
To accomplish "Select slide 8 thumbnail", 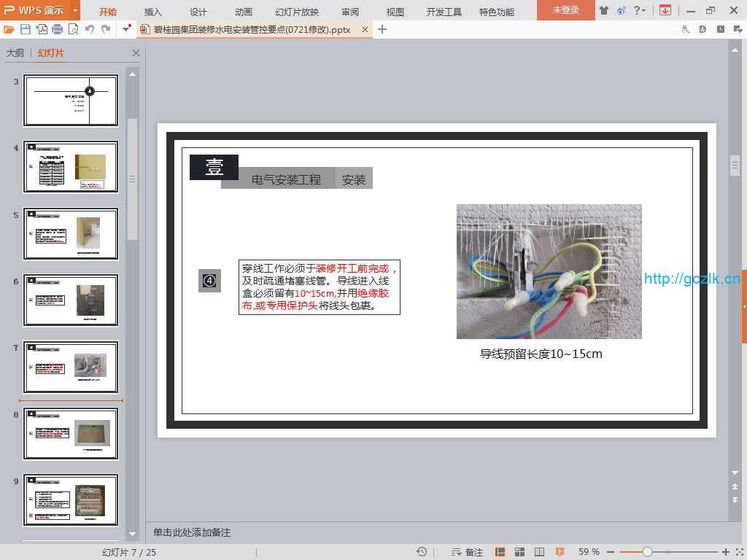I will 71,434.
